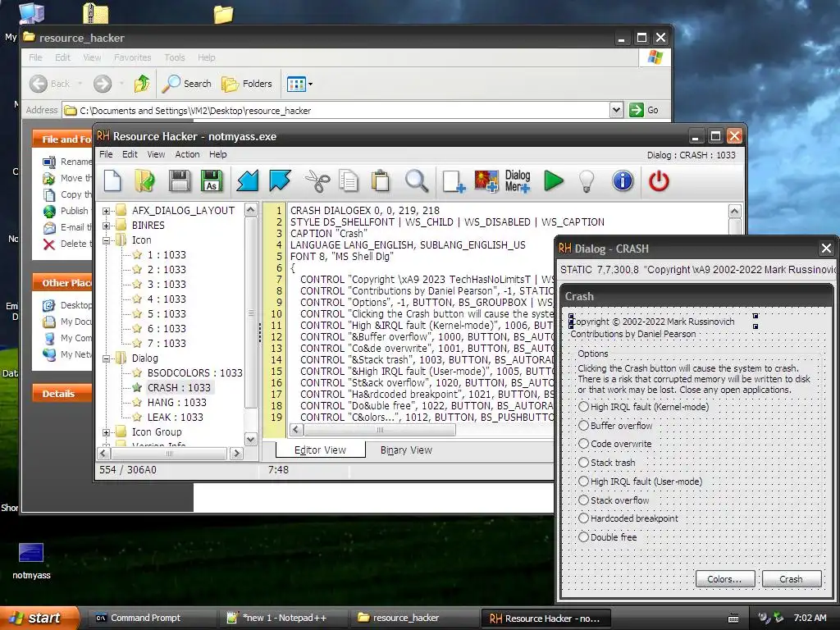Click Folders button in Explorer toolbar

tap(246, 83)
